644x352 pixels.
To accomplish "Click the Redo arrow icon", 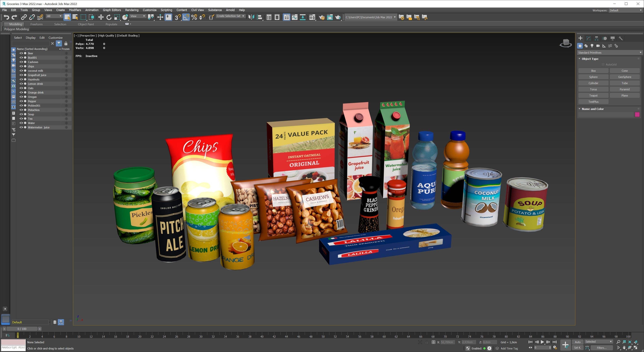I will point(14,17).
